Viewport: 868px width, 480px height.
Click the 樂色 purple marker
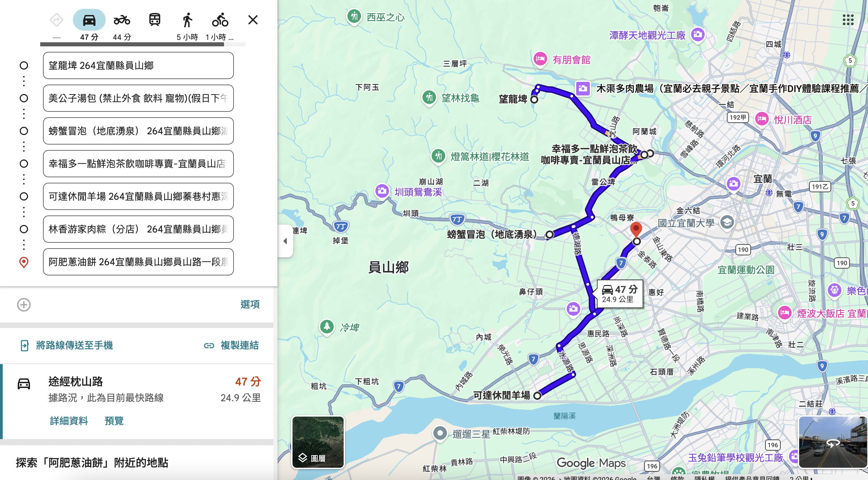(x=834, y=290)
